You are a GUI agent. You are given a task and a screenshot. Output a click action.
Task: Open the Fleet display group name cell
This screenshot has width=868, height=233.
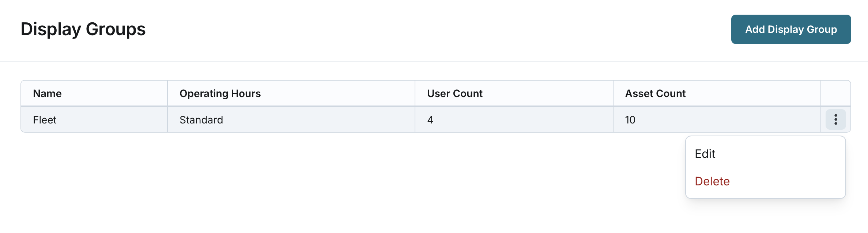(x=45, y=120)
